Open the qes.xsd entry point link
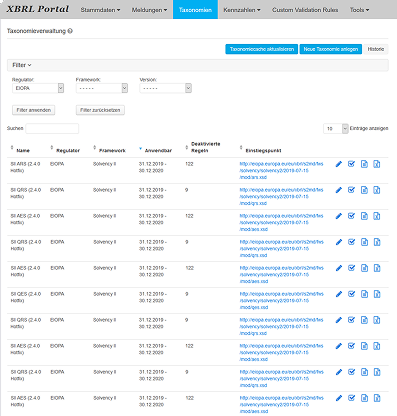The height and width of the screenshot is (416, 397). click(x=281, y=300)
